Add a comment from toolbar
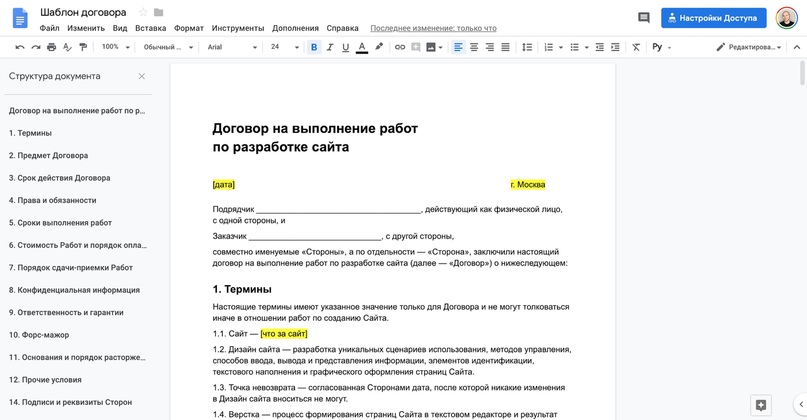 tap(416, 47)
